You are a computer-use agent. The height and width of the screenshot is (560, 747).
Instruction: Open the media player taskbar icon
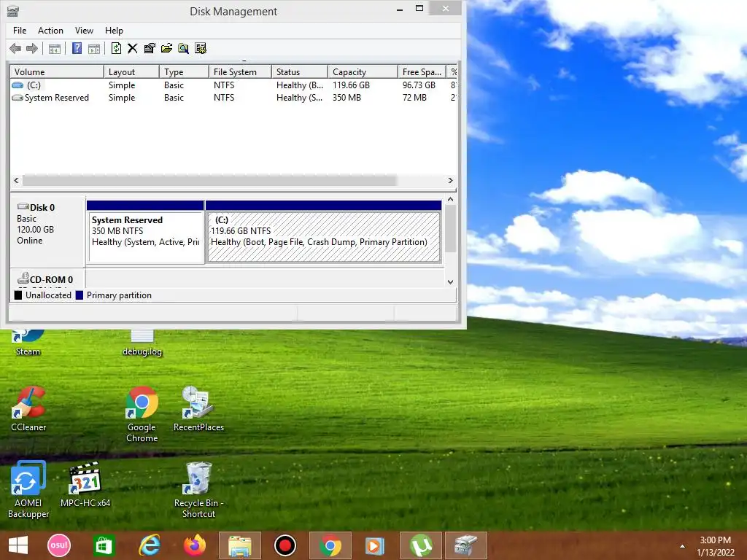[375, 545]
